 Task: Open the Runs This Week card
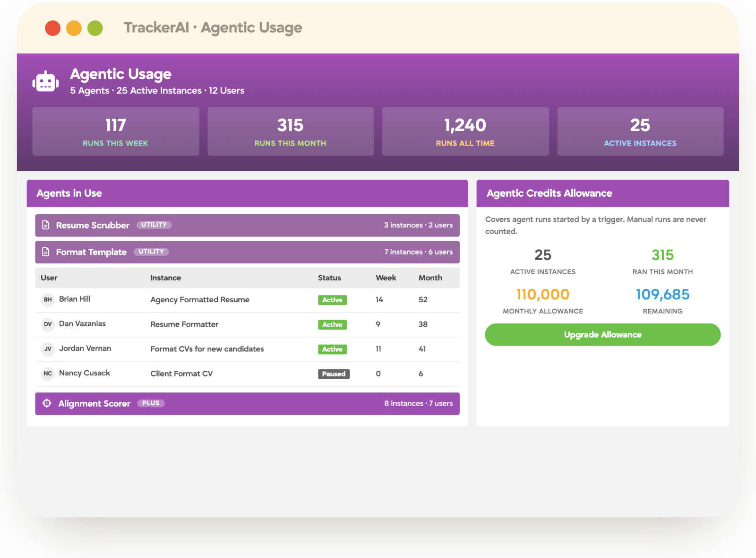(116, 131)
